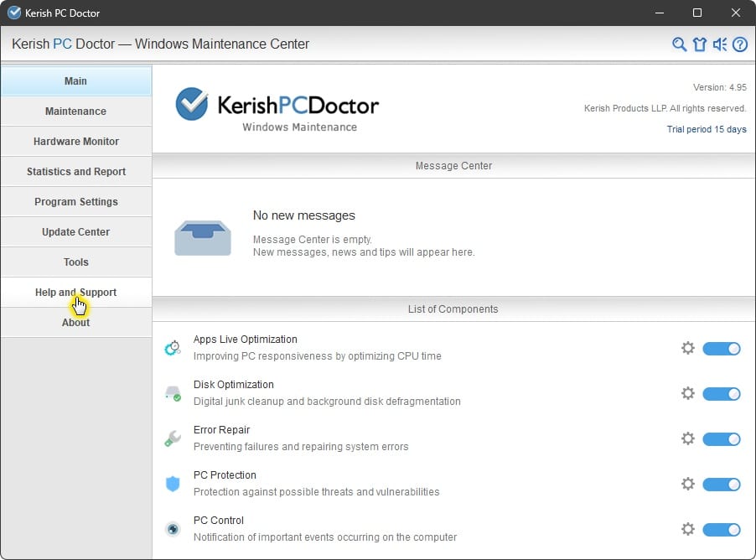Image resolution: width=756 pixels, height=560 pixels.
Task: Open Program Settings
Action: 76,202
